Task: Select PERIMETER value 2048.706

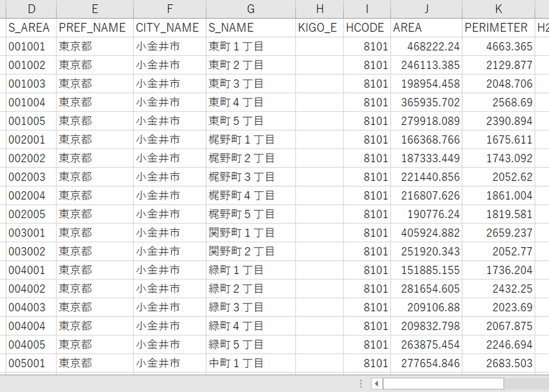Action: tap(498, 84)
